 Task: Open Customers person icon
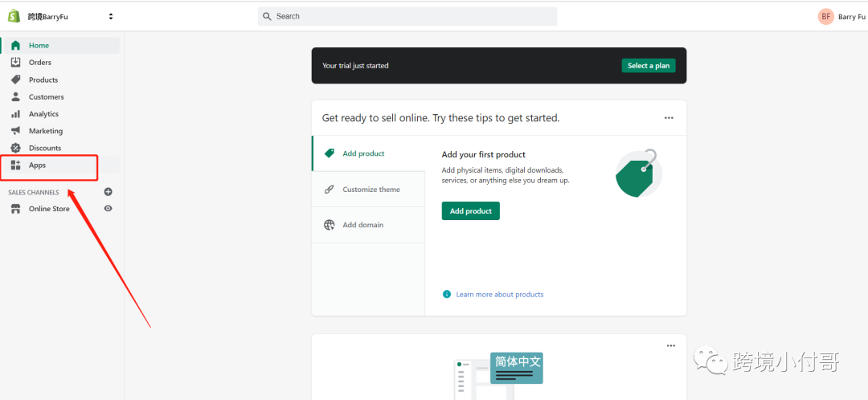[15, 97]
